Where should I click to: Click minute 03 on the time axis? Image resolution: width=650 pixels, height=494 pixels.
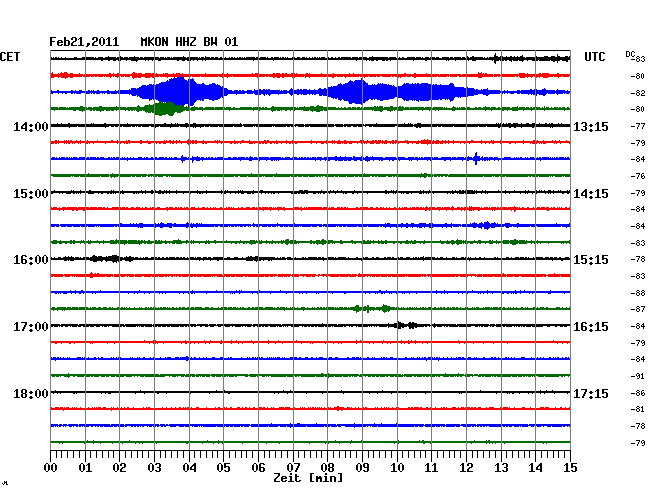click(154, 468)
